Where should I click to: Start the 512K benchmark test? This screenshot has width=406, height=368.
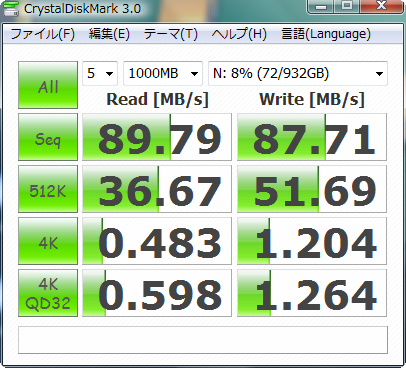point(48,189)
